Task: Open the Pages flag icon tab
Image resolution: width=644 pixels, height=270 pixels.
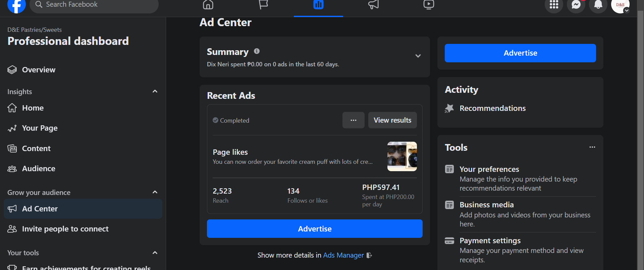Action: click(263, 5)
